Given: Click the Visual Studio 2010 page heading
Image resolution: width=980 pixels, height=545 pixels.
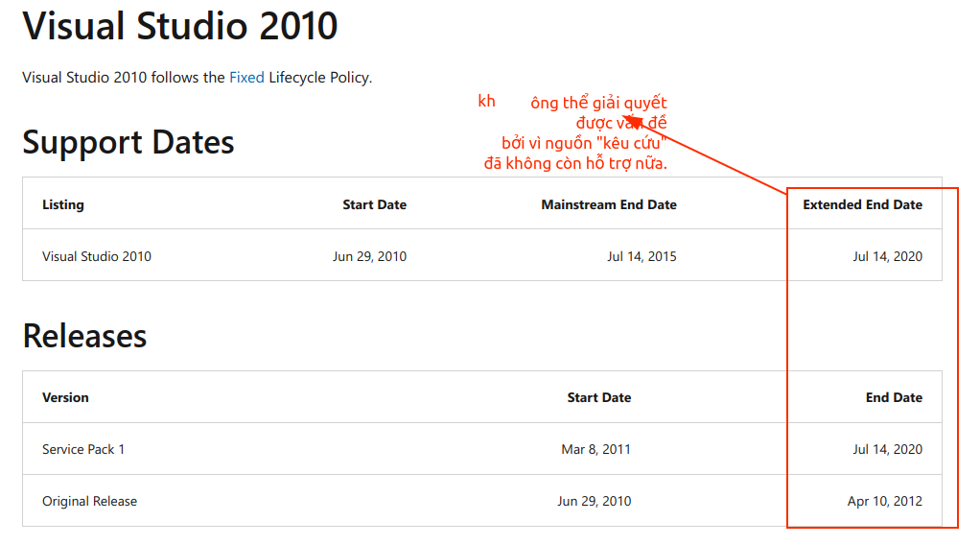Looking at the screenshot, I should 180,26.
